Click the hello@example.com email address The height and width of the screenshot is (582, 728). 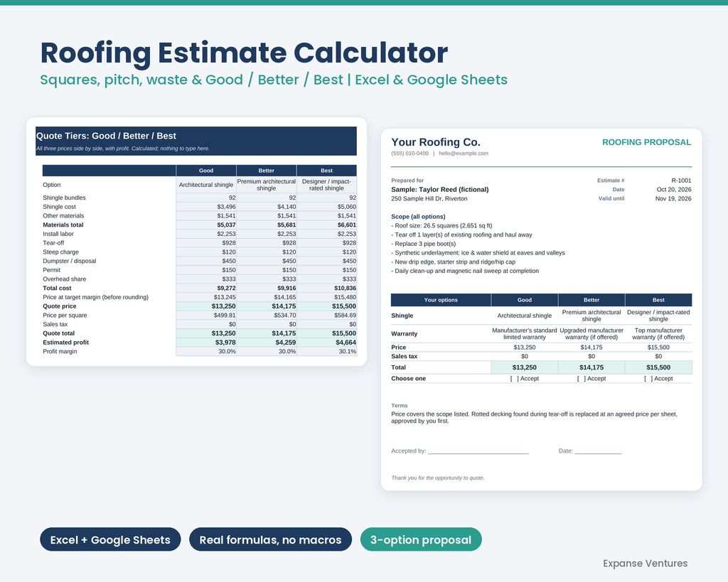pos(464,153)
